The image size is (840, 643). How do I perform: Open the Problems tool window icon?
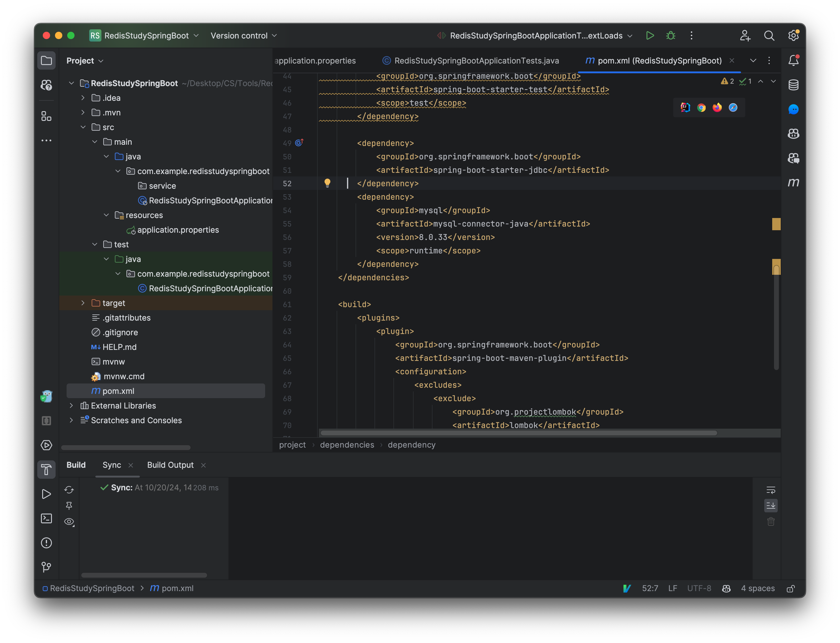click(x=46, y=543)
